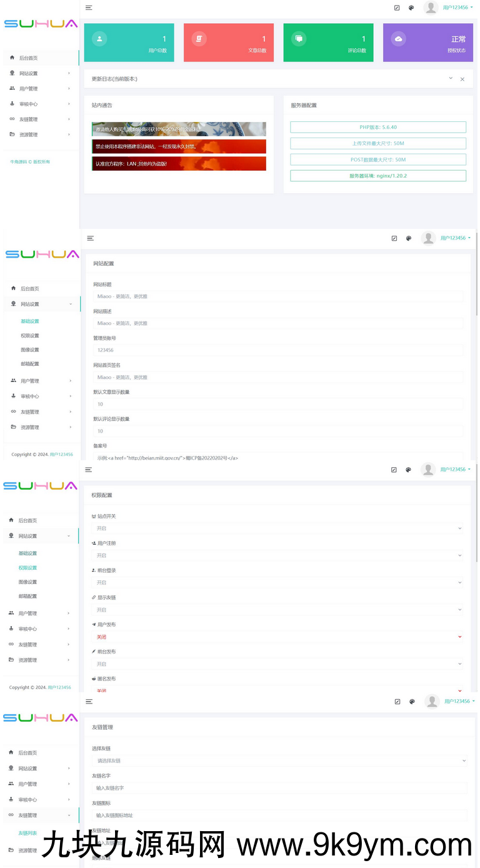Select 友链列表 in the sidebar submenu
480x868 pixels.
pos(27,833)
